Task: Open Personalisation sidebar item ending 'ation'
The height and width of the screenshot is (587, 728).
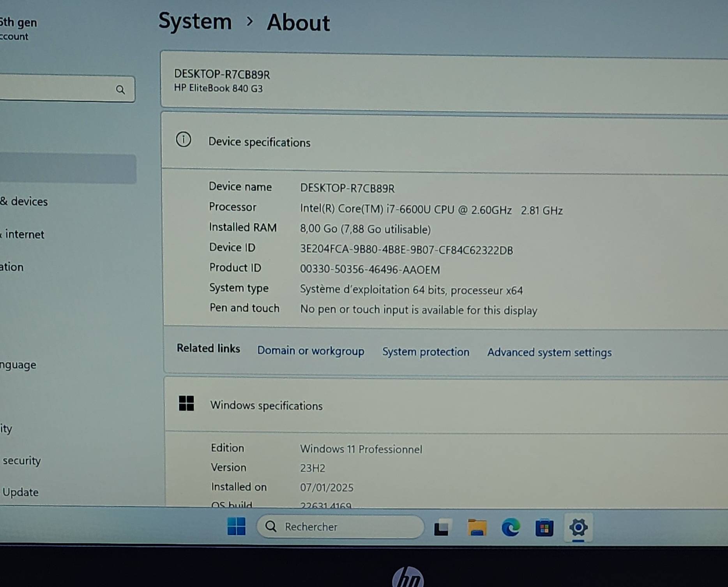Action: pos(12,267)
